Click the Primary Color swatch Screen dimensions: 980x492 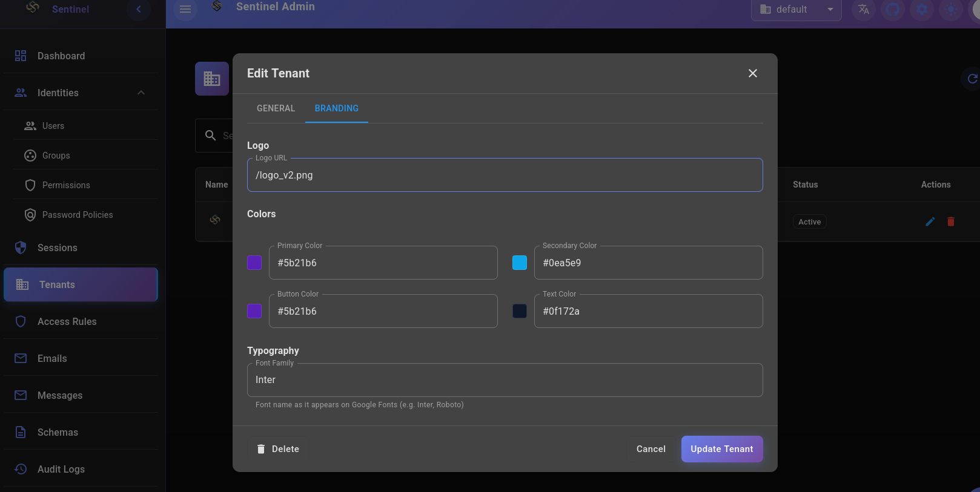254,263
